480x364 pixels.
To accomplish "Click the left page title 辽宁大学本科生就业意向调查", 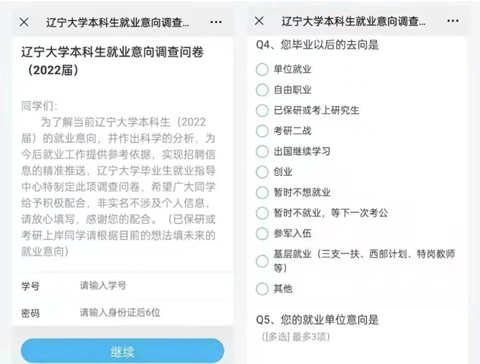I will (x=118, y=22).
